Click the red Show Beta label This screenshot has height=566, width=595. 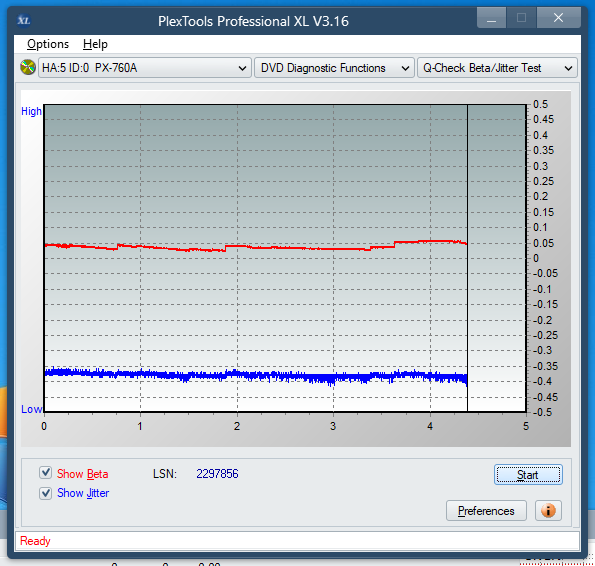click(82, 474)
